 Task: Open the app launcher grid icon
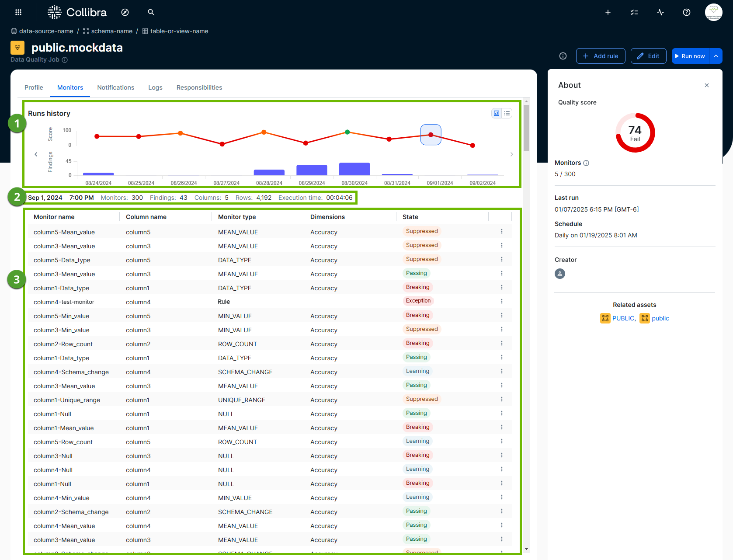[18, 12]
